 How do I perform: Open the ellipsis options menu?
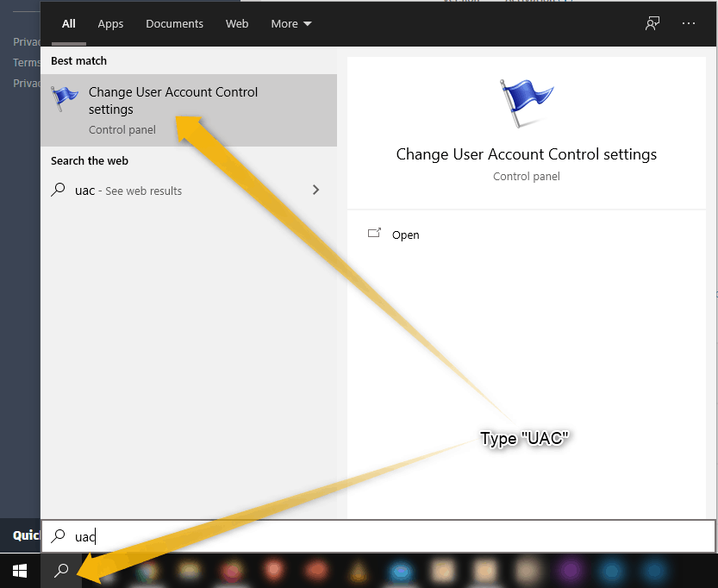[689, 23]
